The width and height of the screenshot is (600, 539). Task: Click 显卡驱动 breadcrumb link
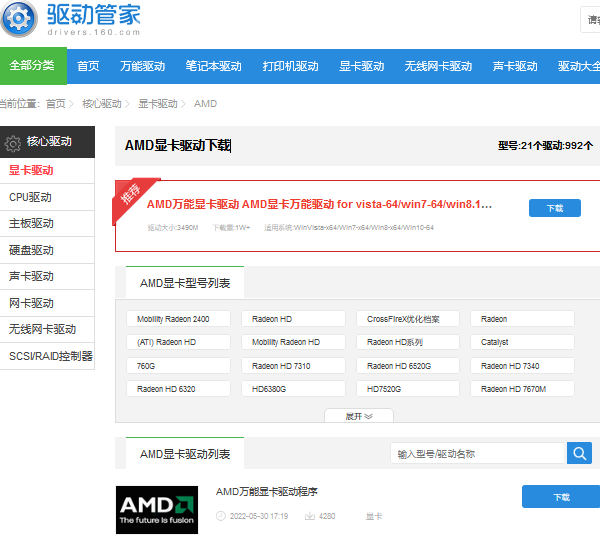pos(158,104)
